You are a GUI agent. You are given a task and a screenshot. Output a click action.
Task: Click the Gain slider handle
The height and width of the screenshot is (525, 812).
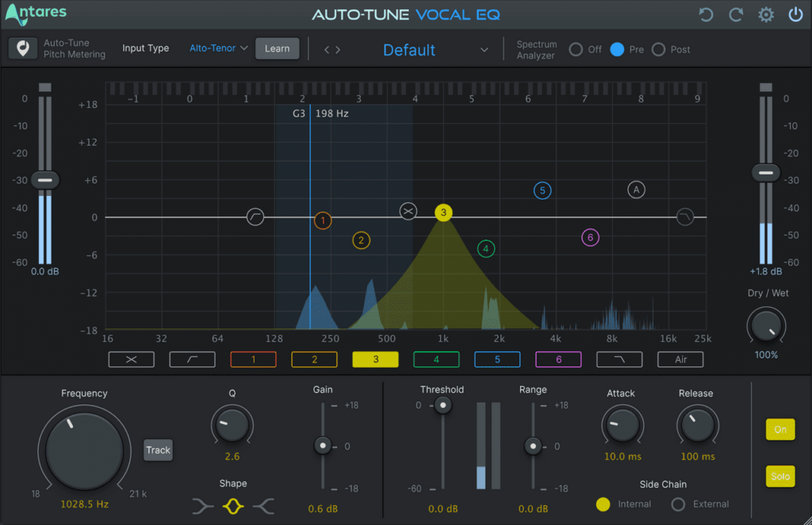coord(323,446)
